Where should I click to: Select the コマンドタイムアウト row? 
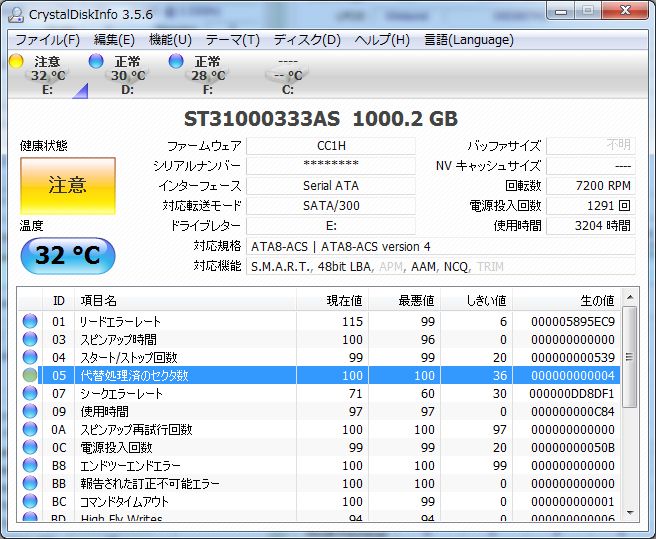[x=319, y=501]
